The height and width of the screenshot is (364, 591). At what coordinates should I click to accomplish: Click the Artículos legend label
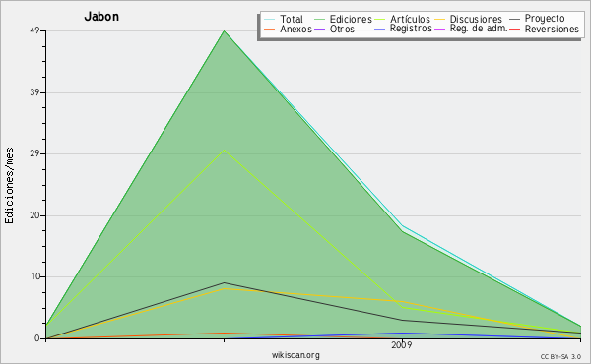click(x=410, y=19)
